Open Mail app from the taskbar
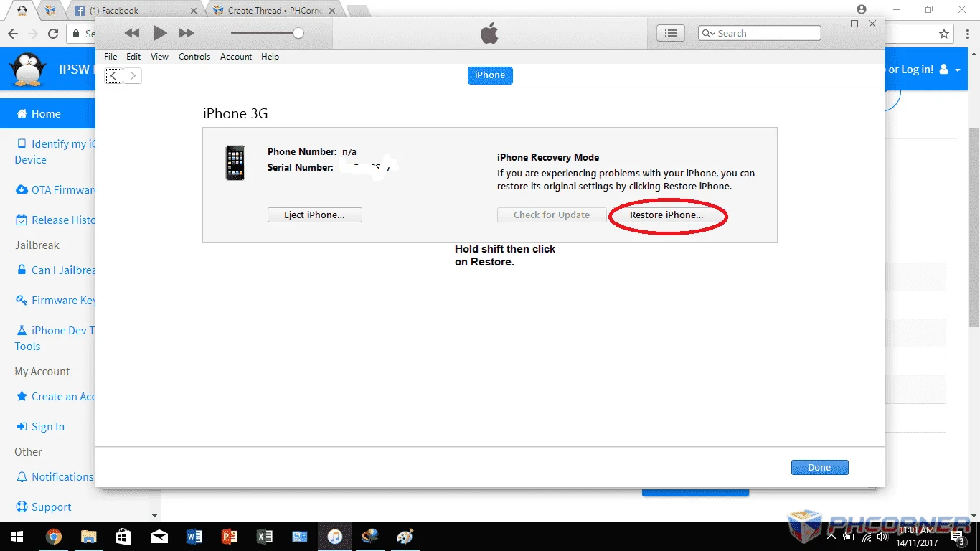980x551 pixels. click(x=159, y=537)
